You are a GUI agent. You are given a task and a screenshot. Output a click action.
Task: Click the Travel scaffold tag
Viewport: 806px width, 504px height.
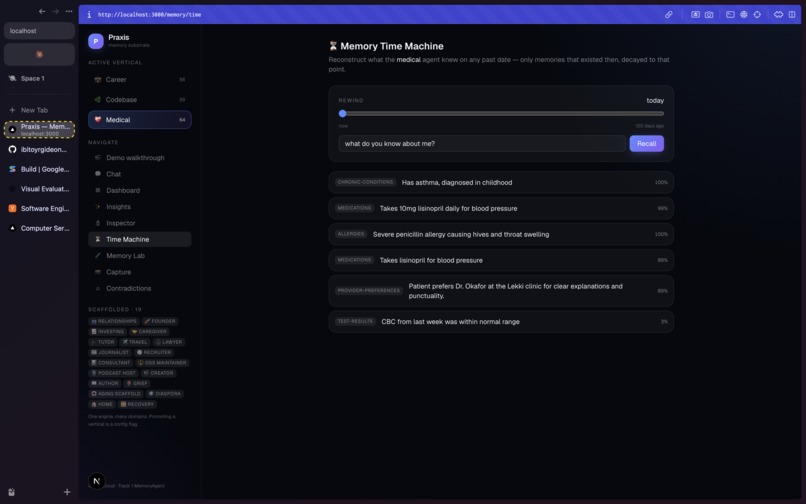tap(135, 342)
